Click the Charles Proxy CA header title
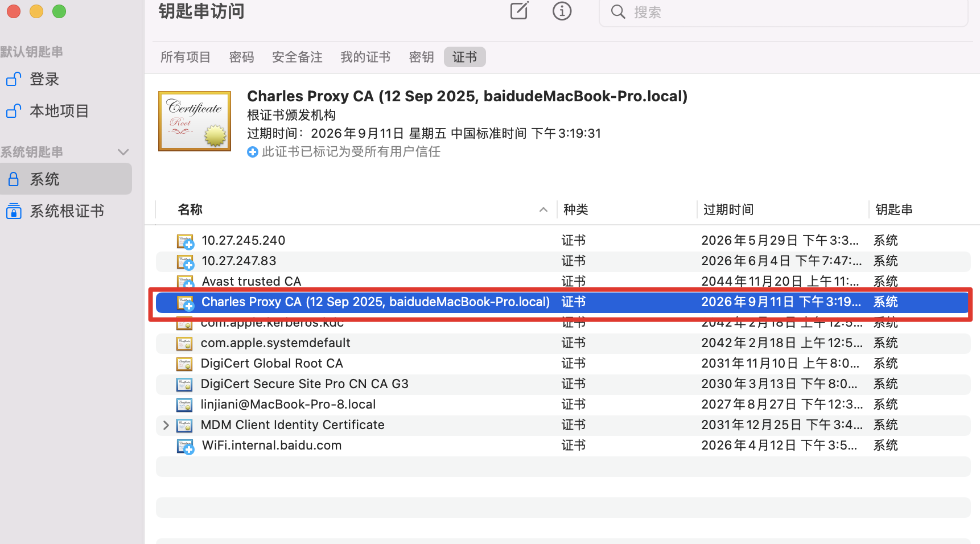The width and height of the screenshot is (980, 544). (467, 96)
